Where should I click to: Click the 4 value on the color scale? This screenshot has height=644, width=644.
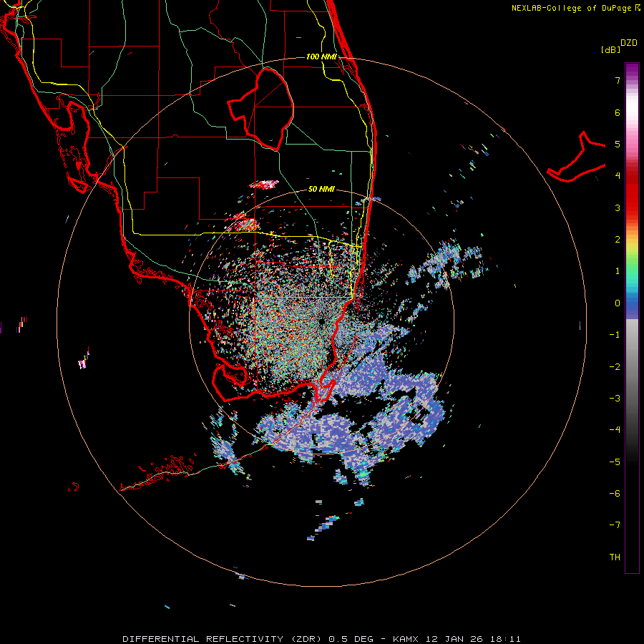click(x=618, y=176)
